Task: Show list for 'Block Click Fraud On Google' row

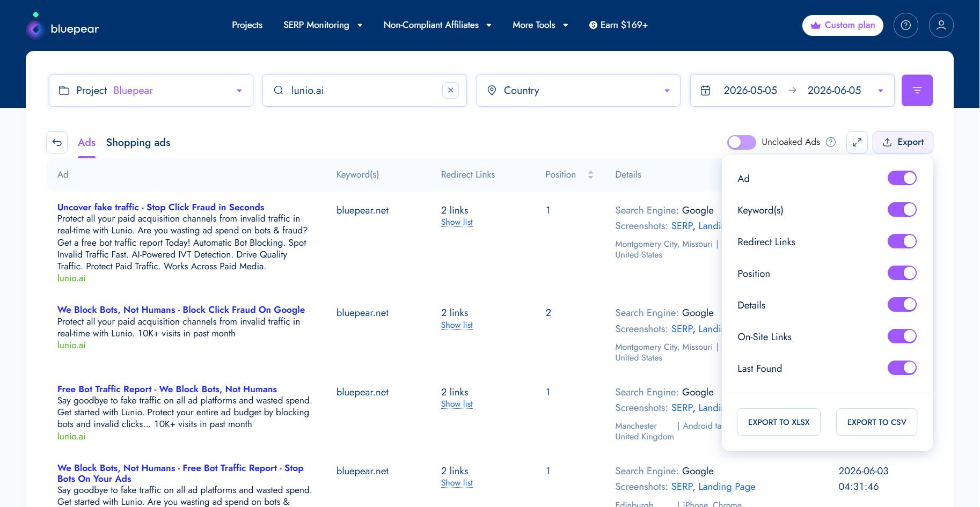Action: (x=457, y=325)
